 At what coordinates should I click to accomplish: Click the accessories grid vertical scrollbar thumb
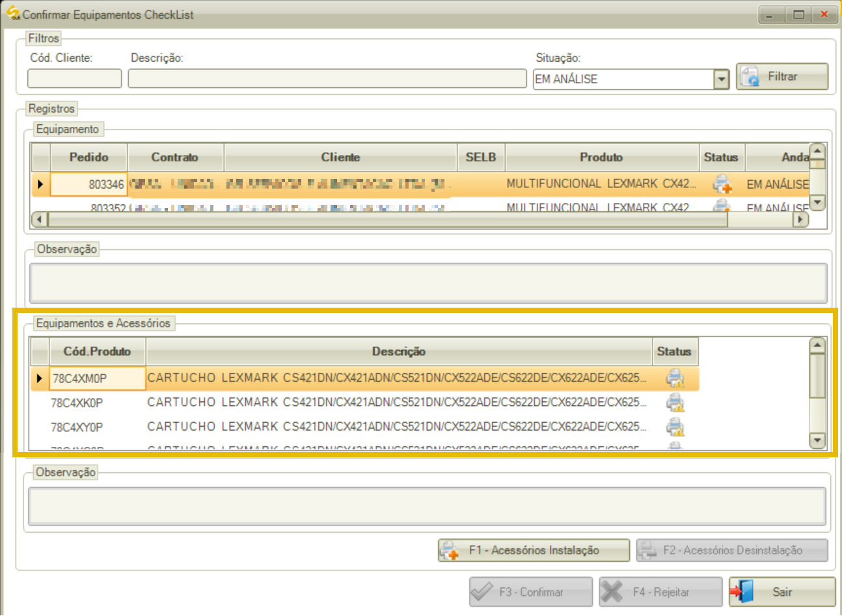[817, 376]
